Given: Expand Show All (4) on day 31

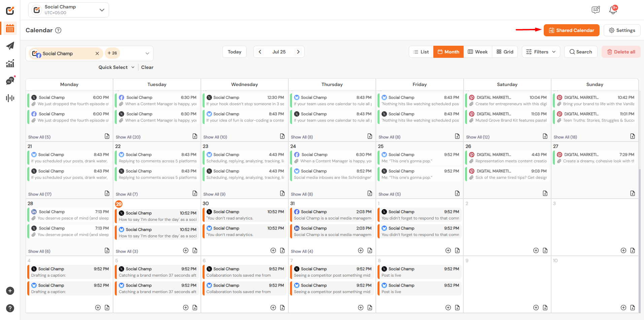Looking at the screenshot, I should 302,251.
